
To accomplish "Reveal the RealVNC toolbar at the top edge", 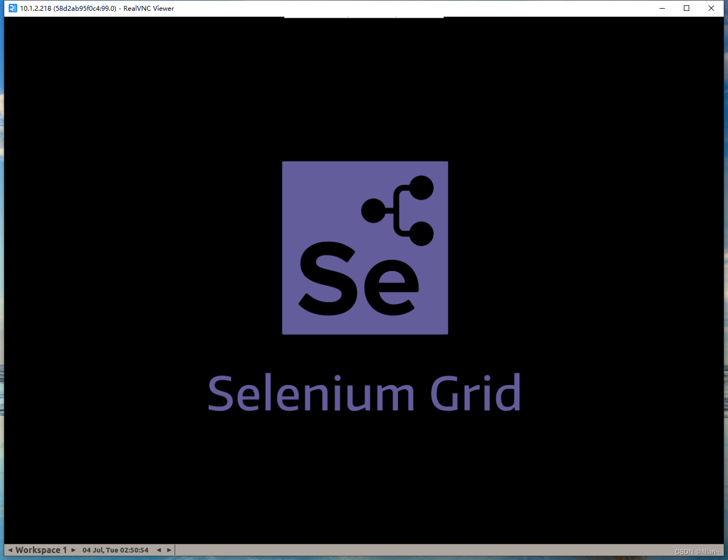I will 364,17.
